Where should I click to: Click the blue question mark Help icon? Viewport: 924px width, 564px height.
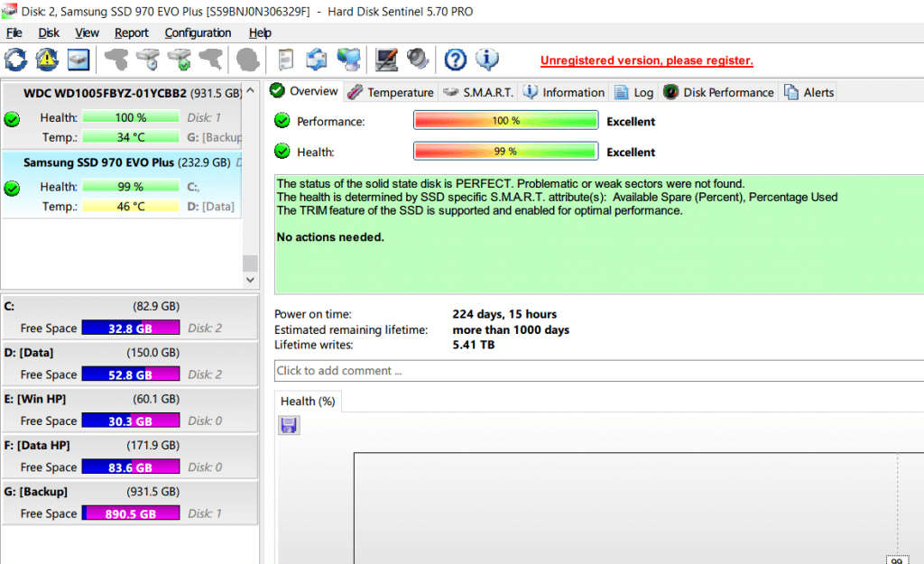pos(456,60)
